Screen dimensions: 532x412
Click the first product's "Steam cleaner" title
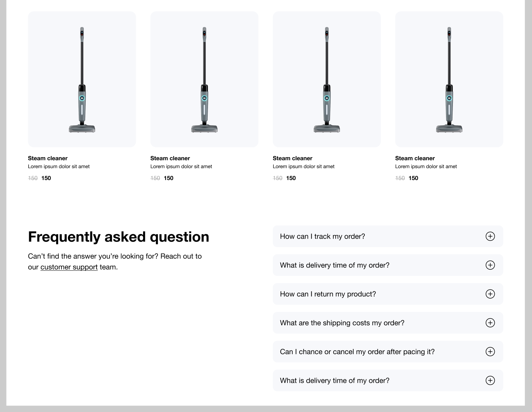[48, 158]
